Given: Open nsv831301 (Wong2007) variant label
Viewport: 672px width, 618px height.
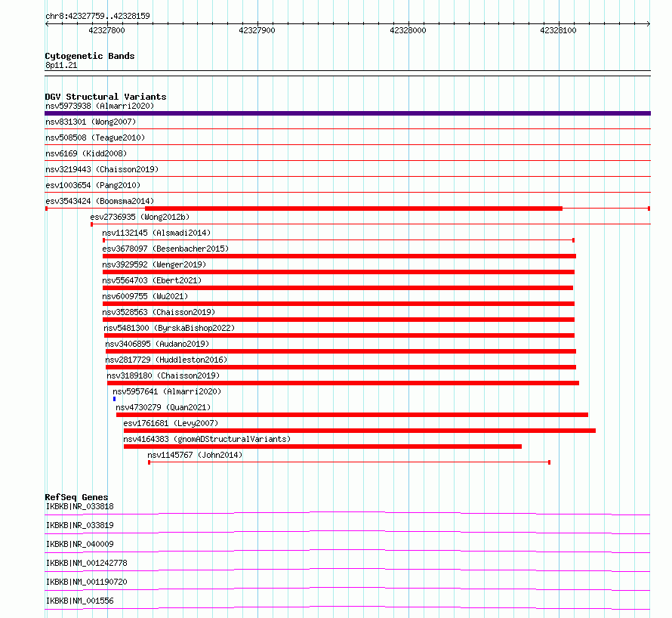Looking at the screenshot, I should coord(91,122).
